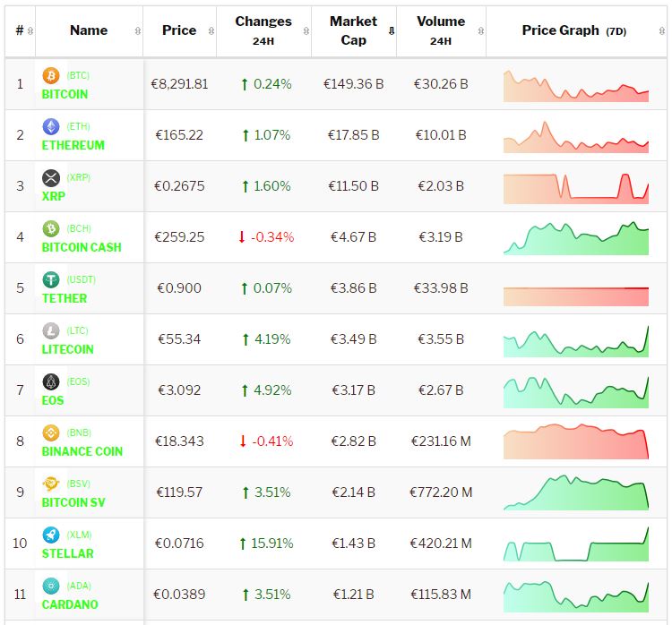This screenshot has width=672, height=625.
Task: Click the EOS coin logo icon
Action: (51, 382)
